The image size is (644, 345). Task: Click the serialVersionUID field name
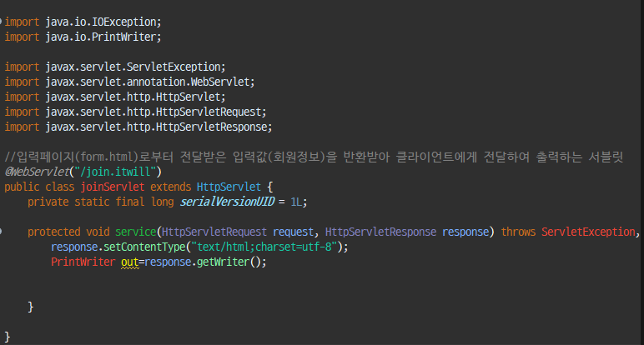(x=227, y=202)
